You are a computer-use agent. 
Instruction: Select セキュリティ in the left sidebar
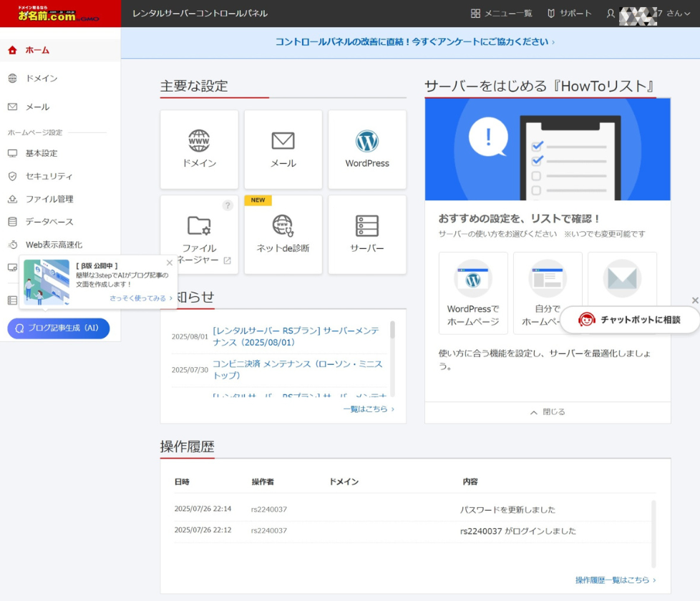coord(49,176)
